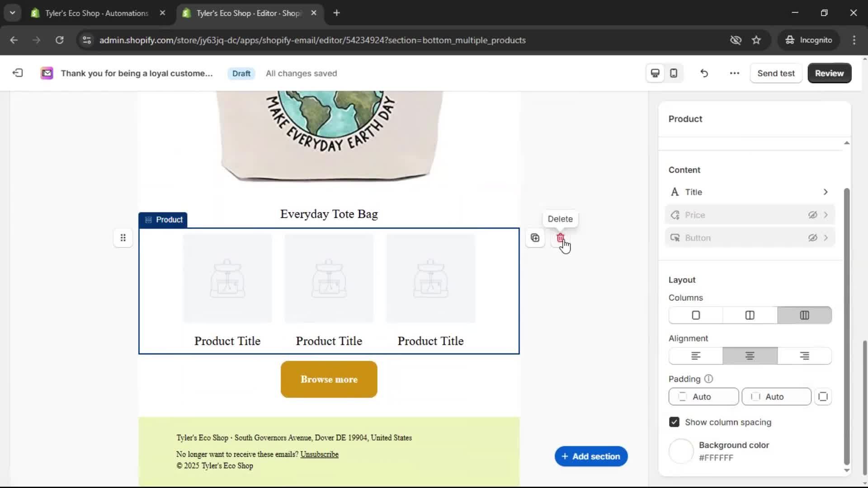Open the more options ellipsis menu
Image resolution: width=868 pixels, height=488 pixels.
[734, 73]
